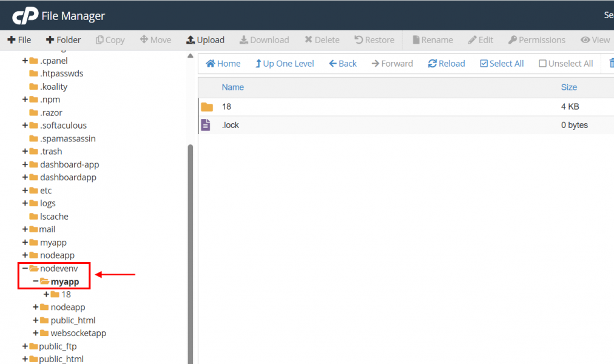Open the Upload dialog
The height and width of the screenshot is (364, 614).
pyautogui.click(x=205, y=40)
